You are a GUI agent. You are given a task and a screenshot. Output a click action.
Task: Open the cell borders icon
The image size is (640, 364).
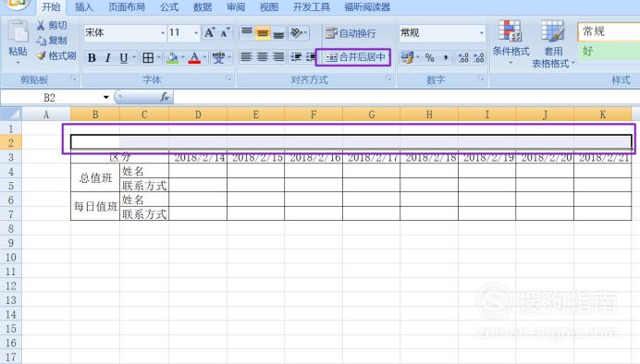click(148, 58)
